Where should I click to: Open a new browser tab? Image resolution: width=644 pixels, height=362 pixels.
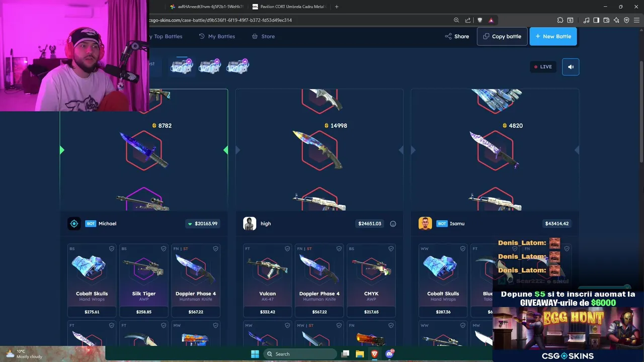[x=337, y=7]
